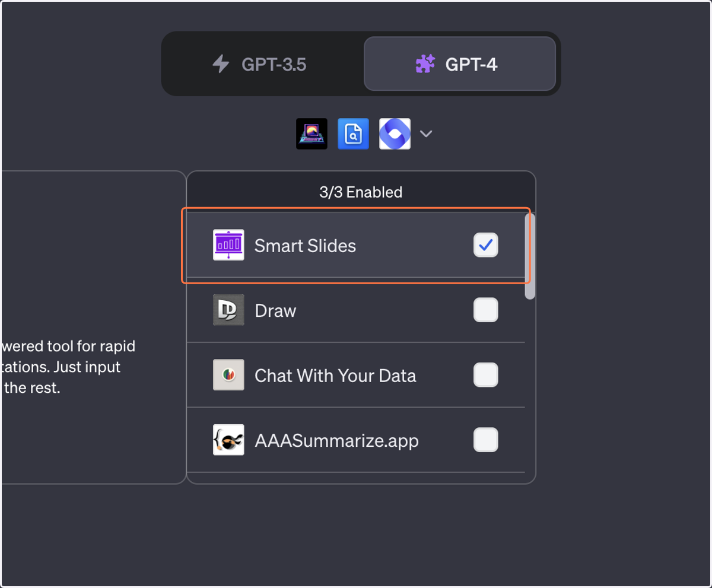The width and height of the screenshot is (712, 588).
Task: Select the Draw plugin list entry
Action: [356, 310]
